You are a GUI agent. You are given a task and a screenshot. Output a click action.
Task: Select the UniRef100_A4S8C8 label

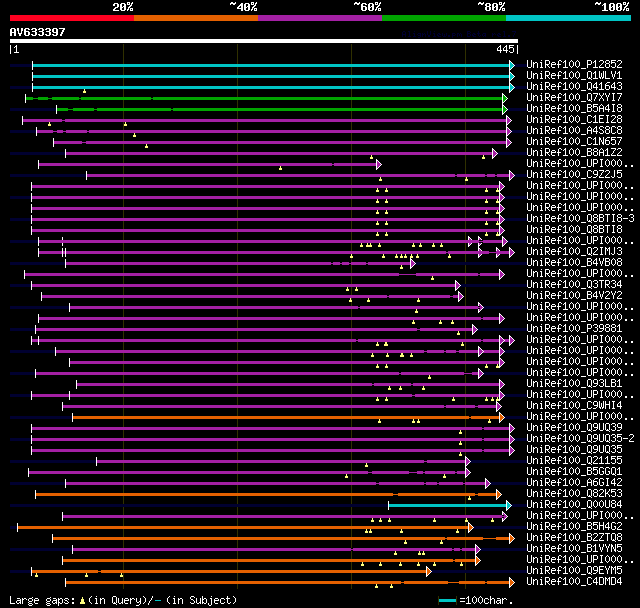[x=574, y=131]
